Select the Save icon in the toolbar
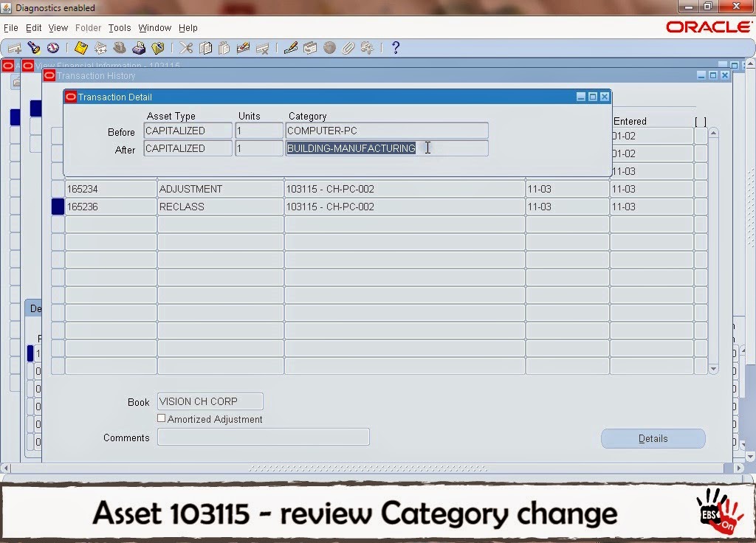The height and width of the screenshot is (543, 756). 79,48
